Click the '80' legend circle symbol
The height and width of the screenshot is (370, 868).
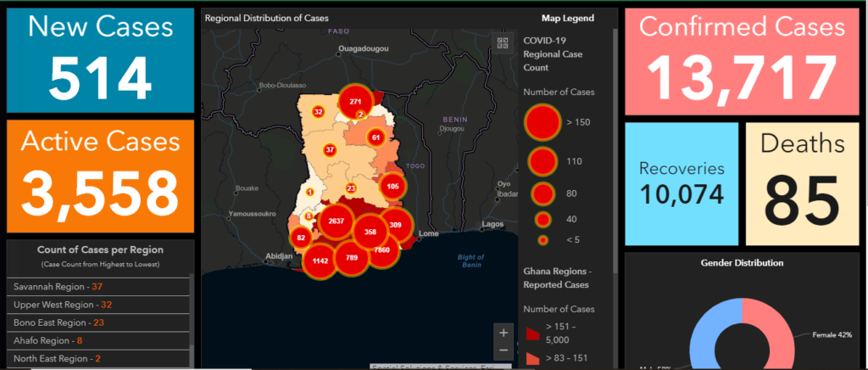pyautogui.click(x=543, y=193)
